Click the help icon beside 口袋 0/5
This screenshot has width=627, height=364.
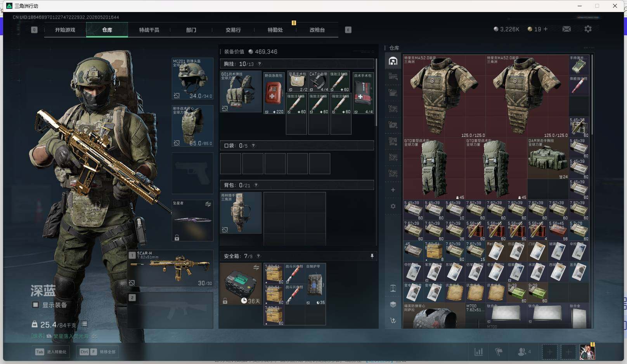pos(253,146)
